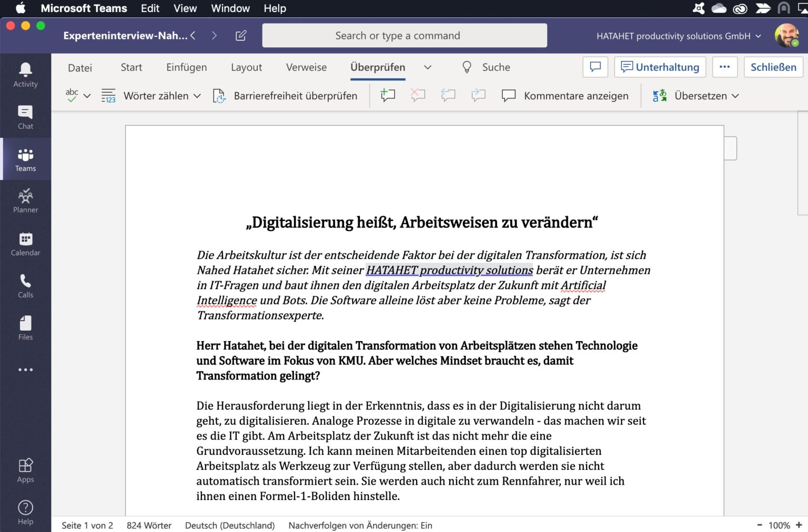Zoom out with the minus button
The height and width of the screenshot is (532, 808).
(760, 525)
